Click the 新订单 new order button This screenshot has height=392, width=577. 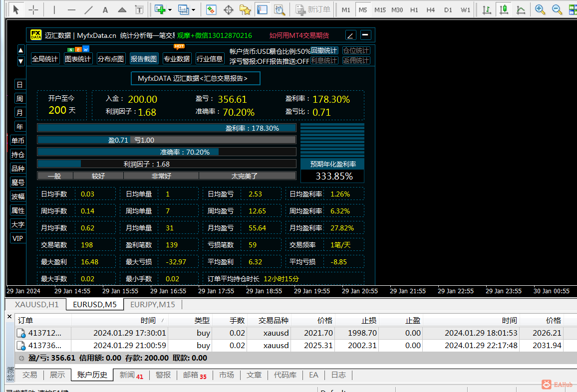(x=313, y=9)
